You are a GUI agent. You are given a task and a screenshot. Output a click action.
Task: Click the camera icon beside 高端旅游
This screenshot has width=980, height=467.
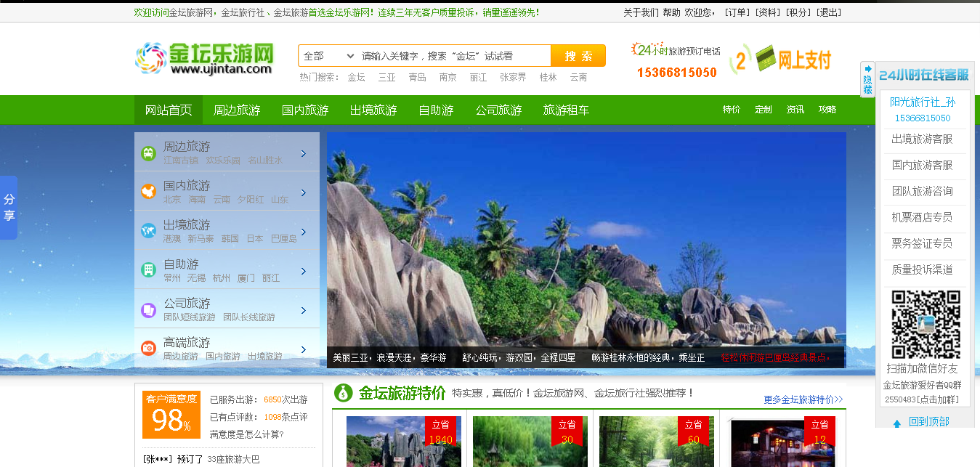(x=148, y=349)
